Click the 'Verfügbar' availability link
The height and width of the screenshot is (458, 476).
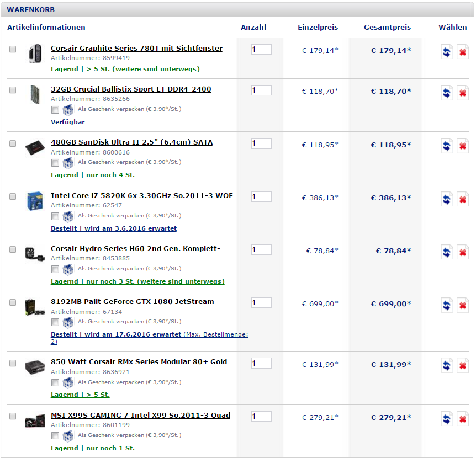coord(68,122)
